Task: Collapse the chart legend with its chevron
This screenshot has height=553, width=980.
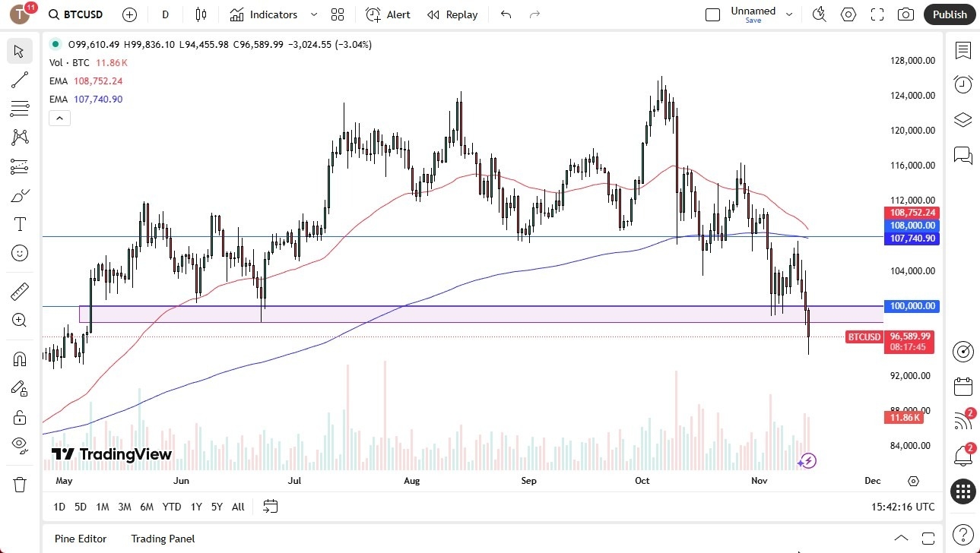Action: click(59, 118)
